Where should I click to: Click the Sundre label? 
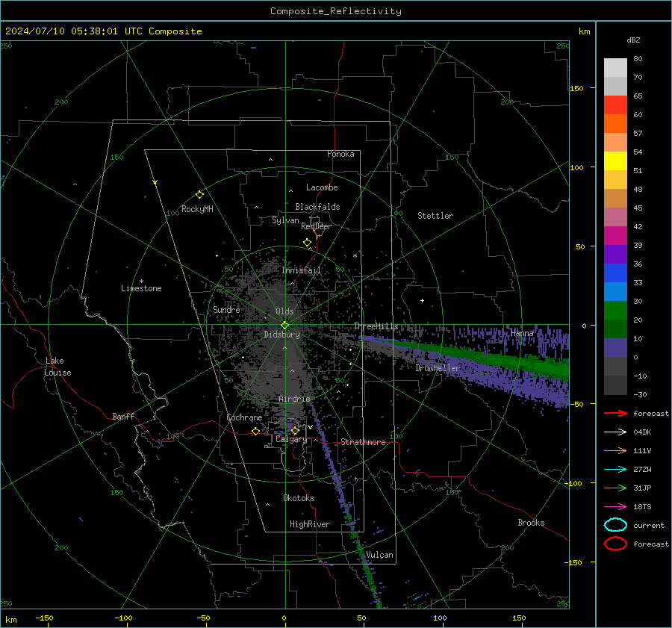226,310
